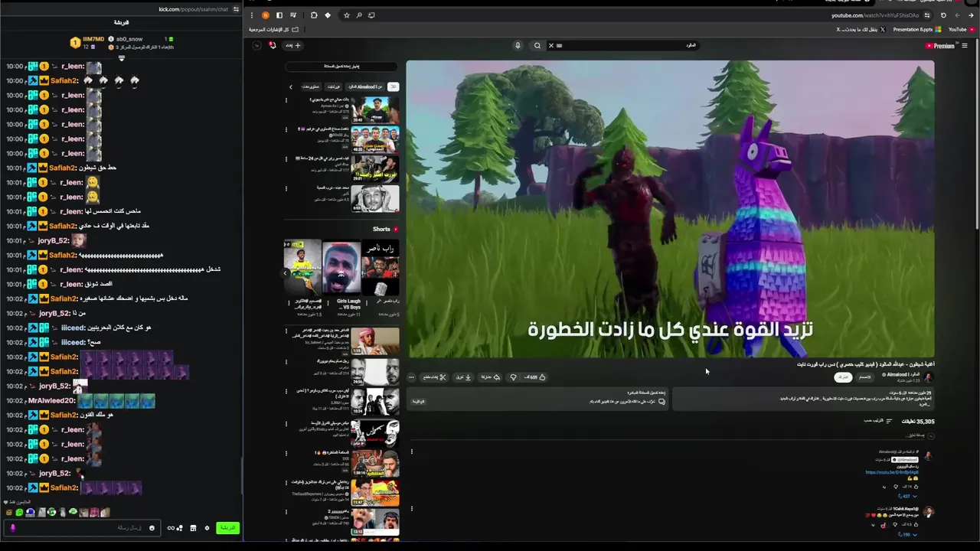
Task: Open more video actions three-dots
Action: (x=411, y=377)
